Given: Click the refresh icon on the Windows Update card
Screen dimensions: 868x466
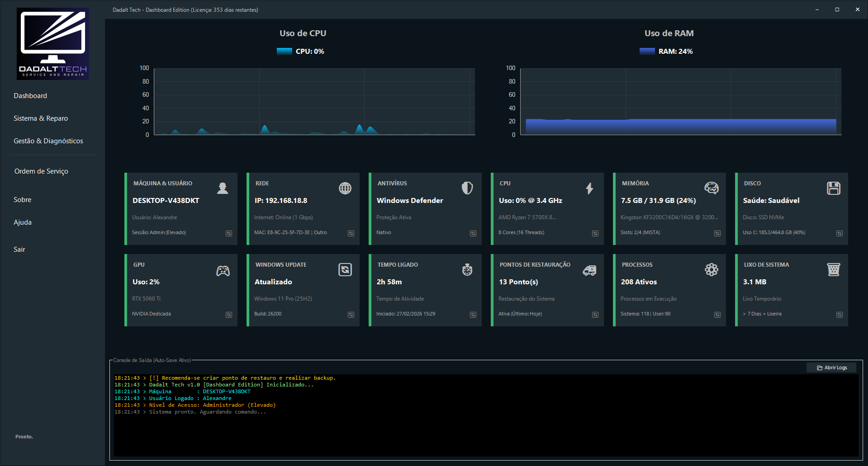Looking at the screenshot, I should (x=345, y=269).
